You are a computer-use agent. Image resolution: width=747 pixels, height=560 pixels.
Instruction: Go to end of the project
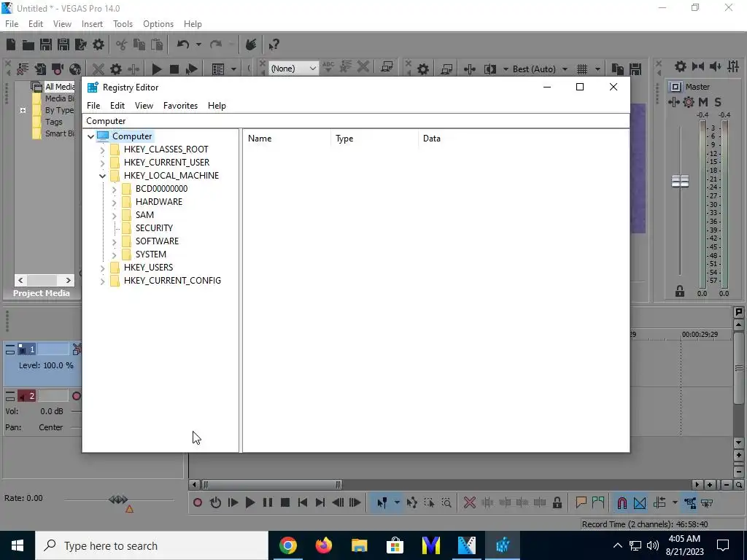(x=320, y=502)
